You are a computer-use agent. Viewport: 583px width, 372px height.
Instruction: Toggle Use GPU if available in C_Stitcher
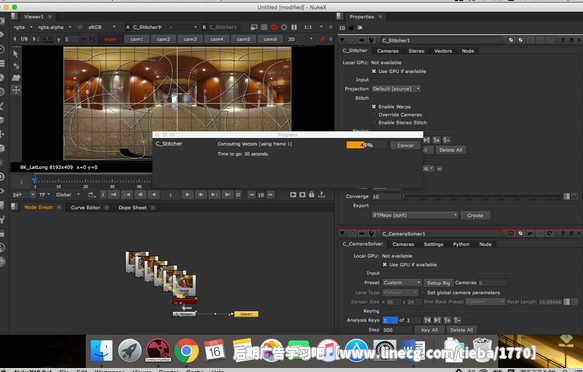click(x=374, y=71)
